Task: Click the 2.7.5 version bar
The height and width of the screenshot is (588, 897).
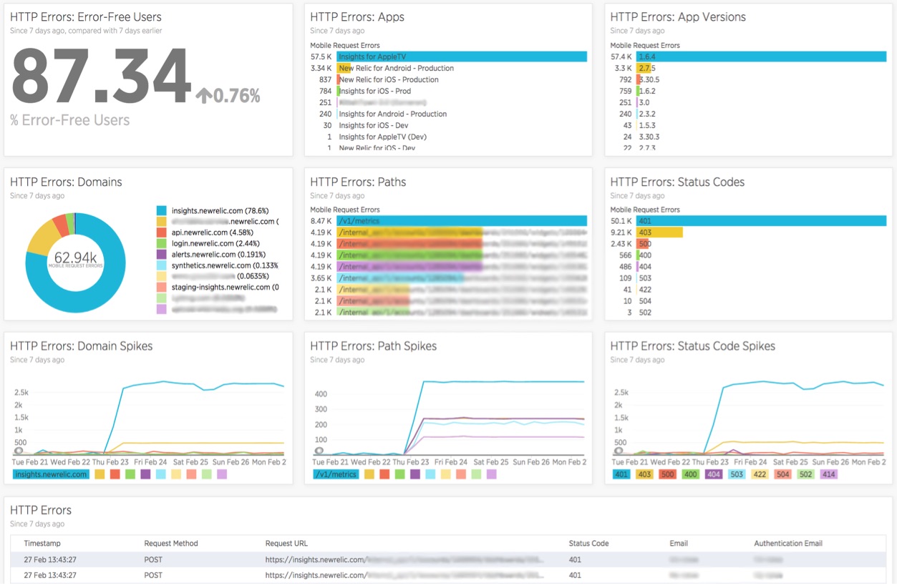Action: (x=644, y=68)
